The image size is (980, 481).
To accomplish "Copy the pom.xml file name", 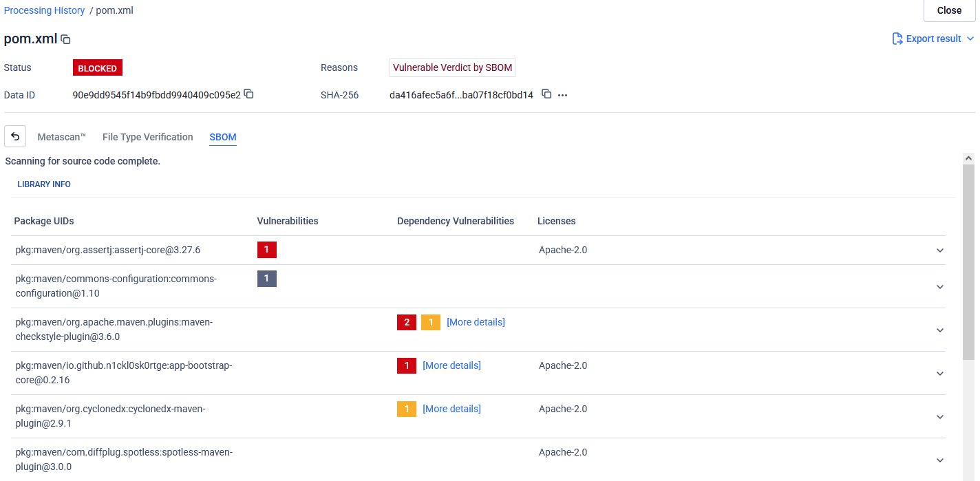I will coord(66,39).
